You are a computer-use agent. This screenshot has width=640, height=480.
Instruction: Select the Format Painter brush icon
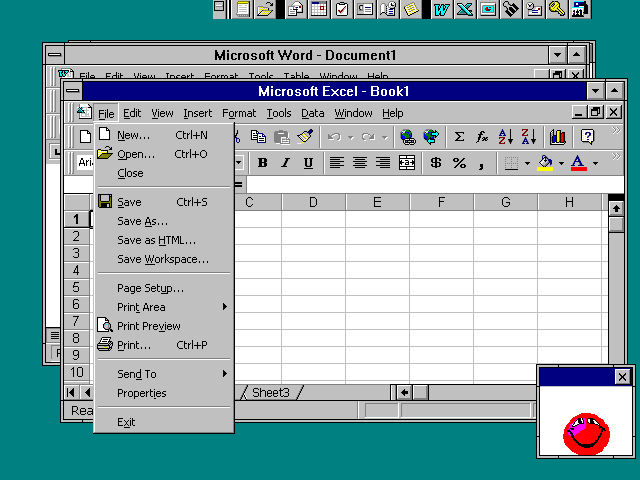pos(306,137)
